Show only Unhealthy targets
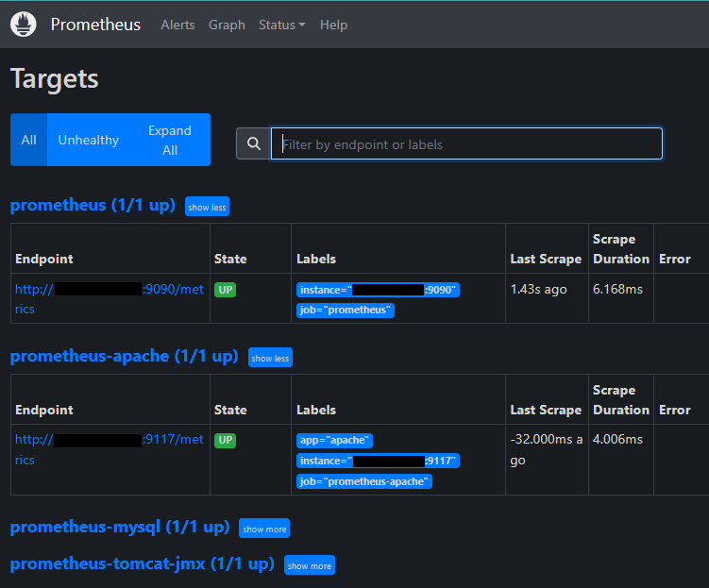Screen dimensions: 709x588 (x=88, y=140)
